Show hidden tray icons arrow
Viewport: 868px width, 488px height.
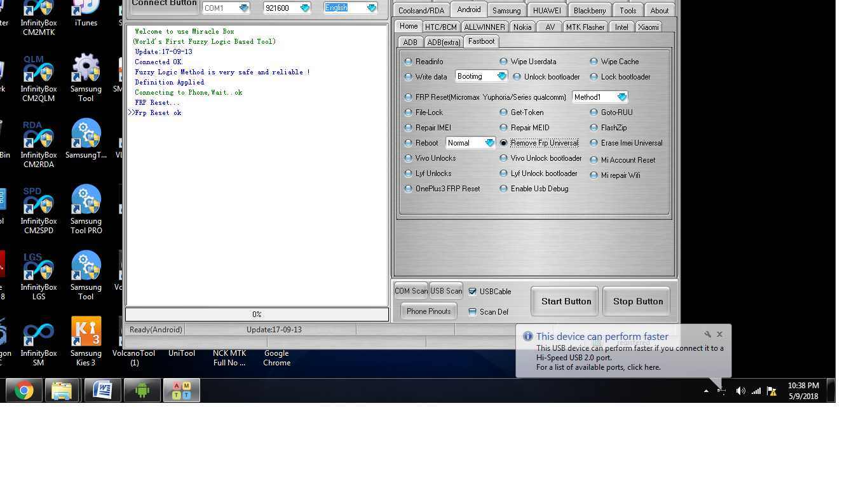click(706, 391)
